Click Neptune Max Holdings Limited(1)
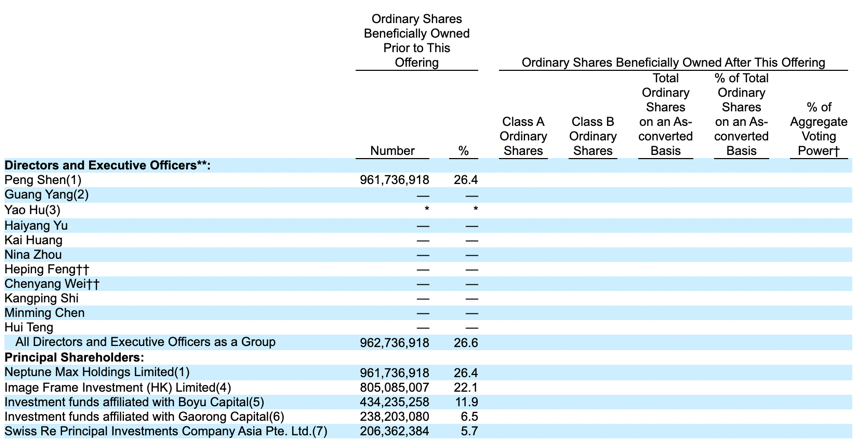The image size is (865, 448). [97, 372]
